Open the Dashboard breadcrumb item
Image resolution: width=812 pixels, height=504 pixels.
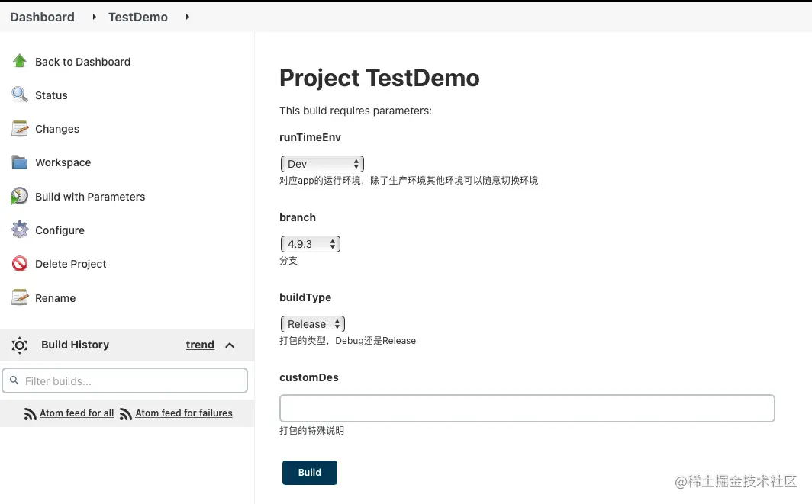tap(42, 17)
